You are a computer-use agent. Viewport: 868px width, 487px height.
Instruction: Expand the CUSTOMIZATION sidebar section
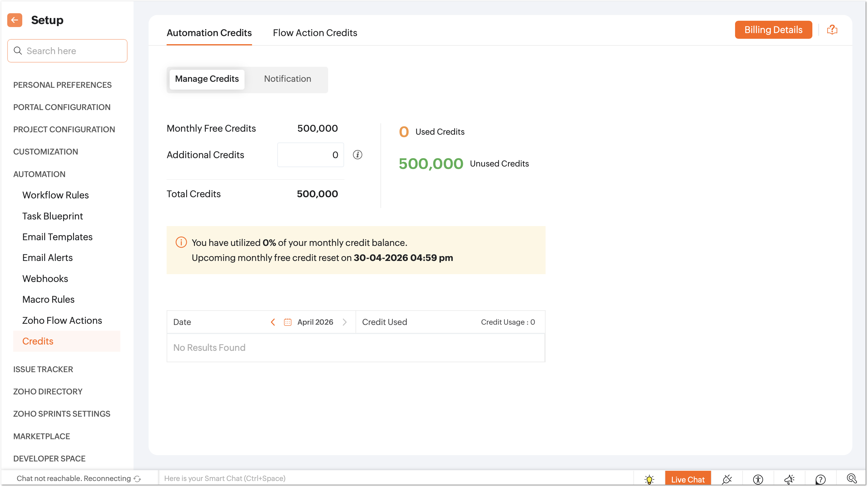click(x=45, y=152)
